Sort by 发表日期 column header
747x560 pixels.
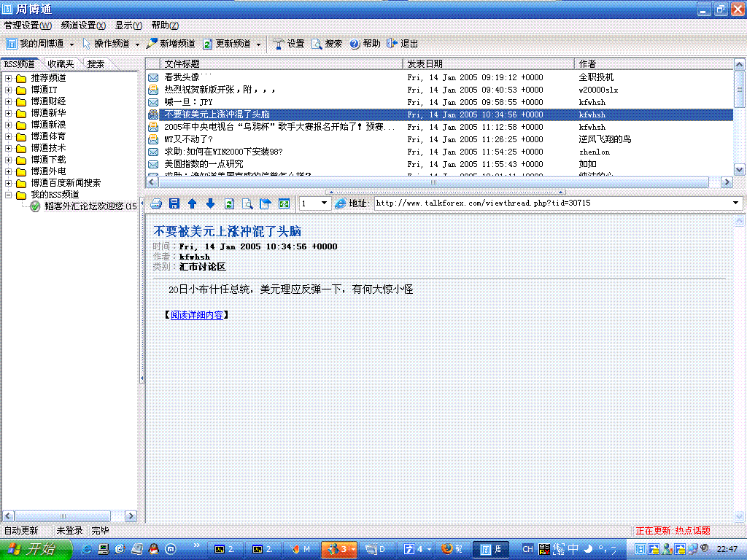pyautogui.click(x=489, y=64)
